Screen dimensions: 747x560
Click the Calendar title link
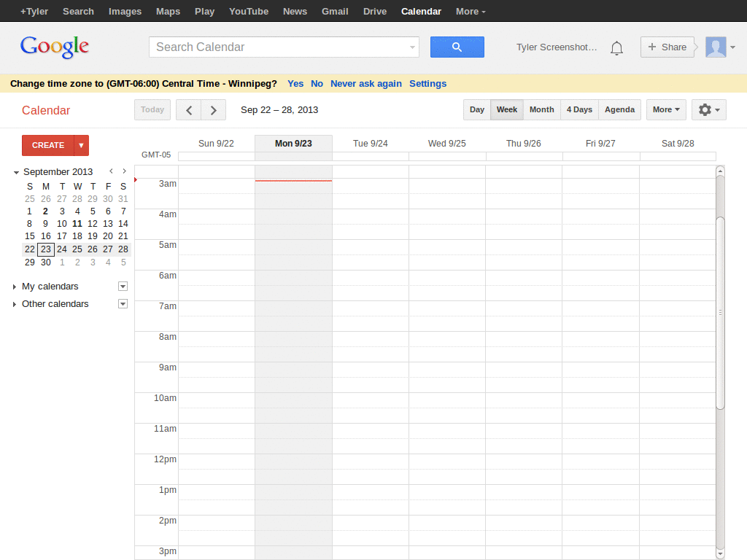(46, 111)
